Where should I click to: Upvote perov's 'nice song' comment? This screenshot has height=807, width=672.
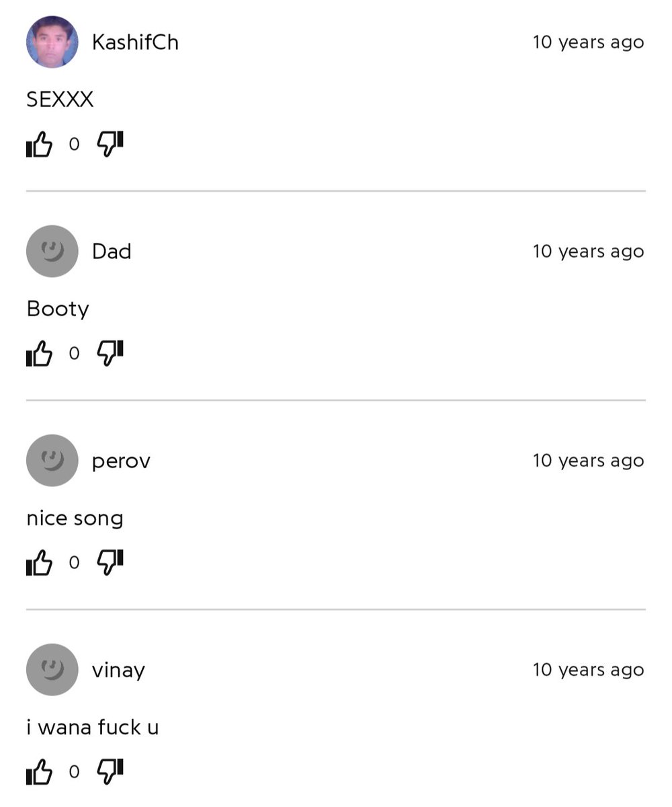coord(39,562)
